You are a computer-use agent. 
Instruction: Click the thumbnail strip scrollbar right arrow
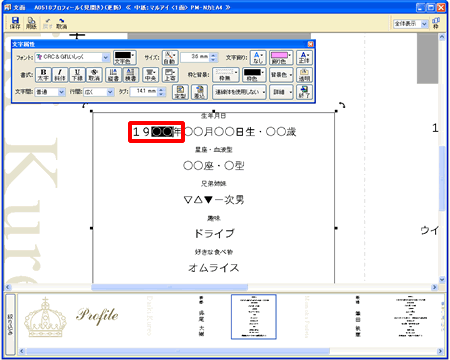[440, 351]
